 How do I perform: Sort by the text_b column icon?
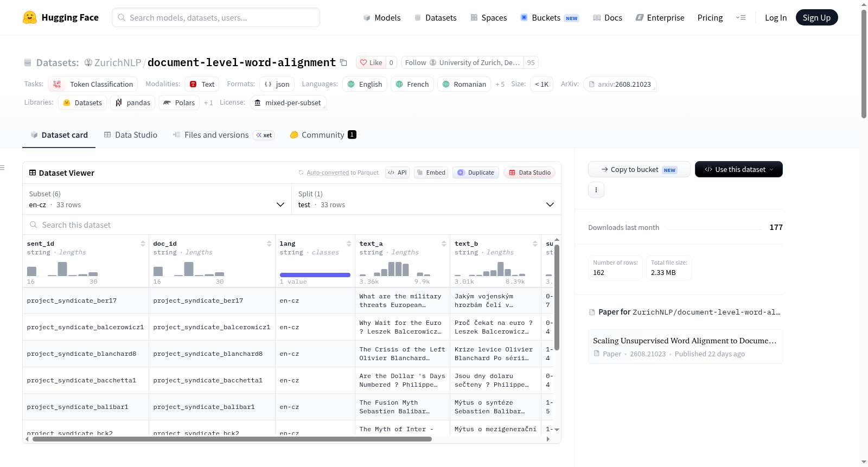coord(535,244)
